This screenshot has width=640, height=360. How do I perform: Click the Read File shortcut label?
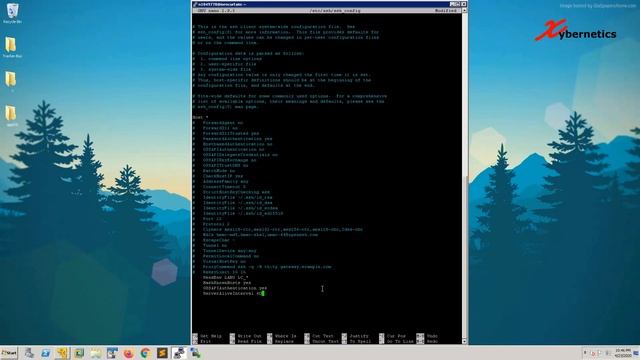(249, 341)
